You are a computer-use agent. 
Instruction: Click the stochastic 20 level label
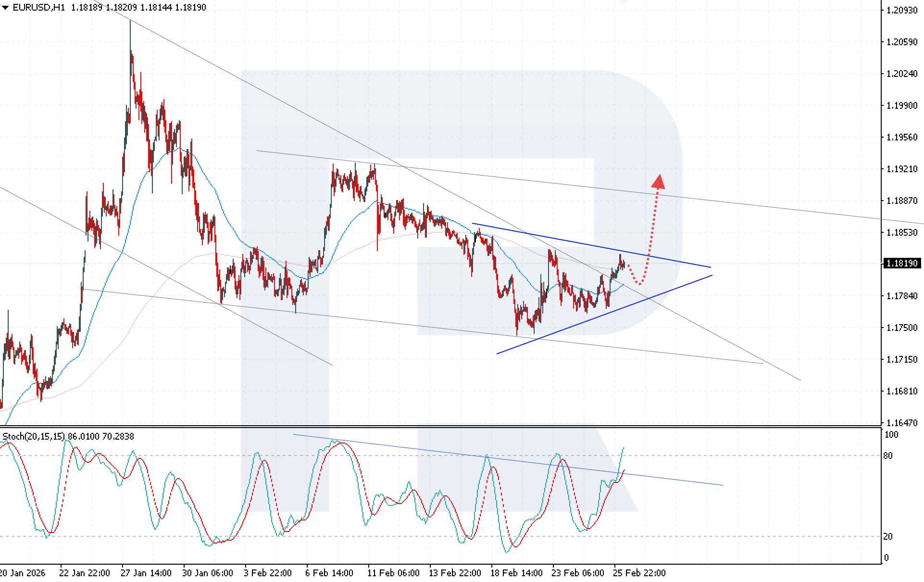[x=888, y=536]
